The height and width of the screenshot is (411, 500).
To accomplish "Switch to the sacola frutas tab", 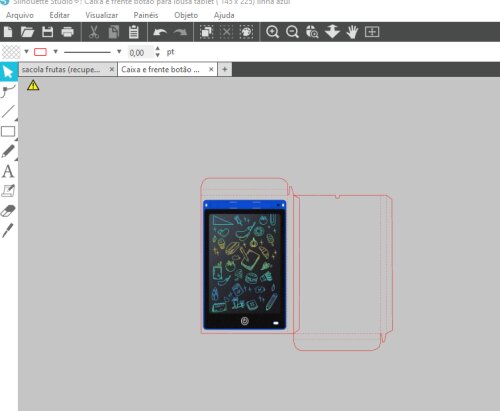I will (62, 69).
